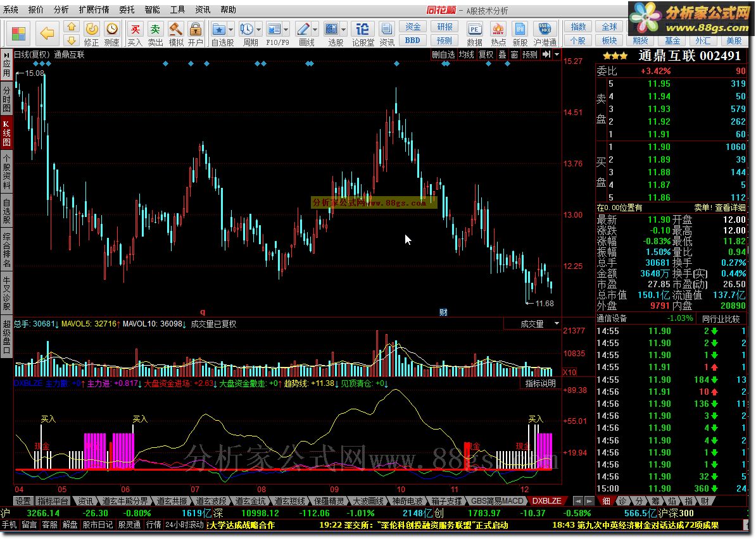Select the 画线 drawing pen icon
756x539 pixels.
click(303, 29)
